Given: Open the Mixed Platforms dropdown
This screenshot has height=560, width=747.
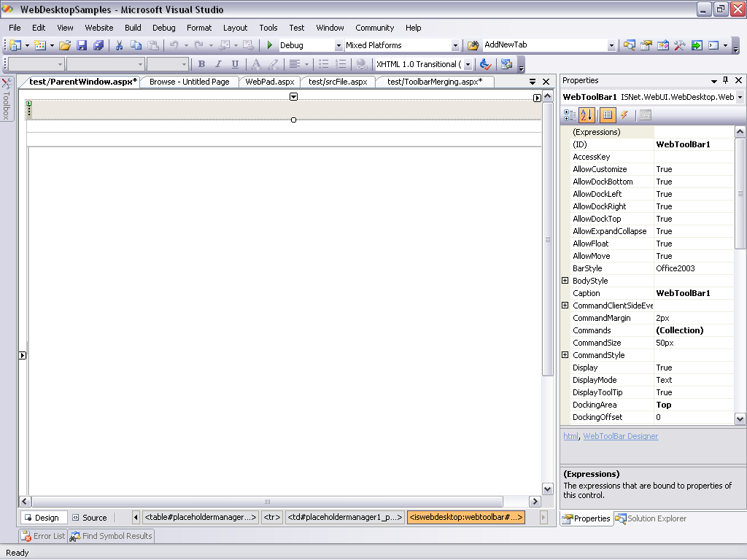Looking at the screenshot, I should coord(455,45).
